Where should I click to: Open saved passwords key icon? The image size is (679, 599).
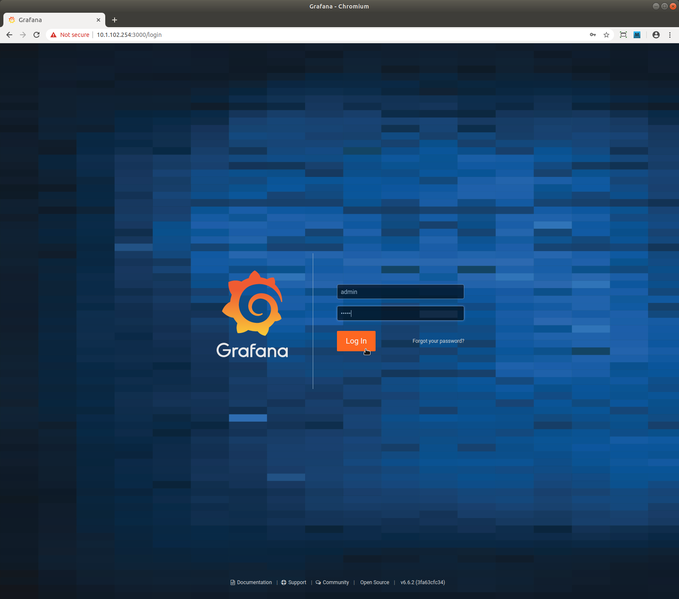tap(592, 35)
